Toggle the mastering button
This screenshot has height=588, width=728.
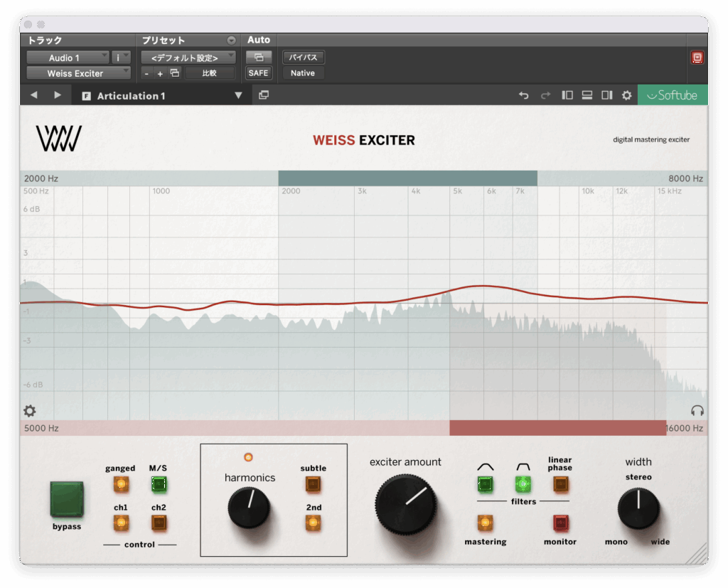(x=485, y=523)
